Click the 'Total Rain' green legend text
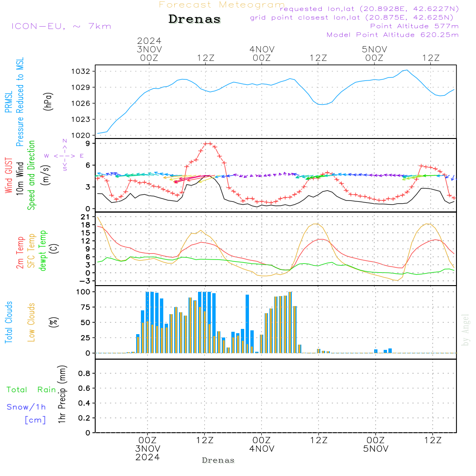The width and height of the screenshot is (476, 476). (31, 390)
